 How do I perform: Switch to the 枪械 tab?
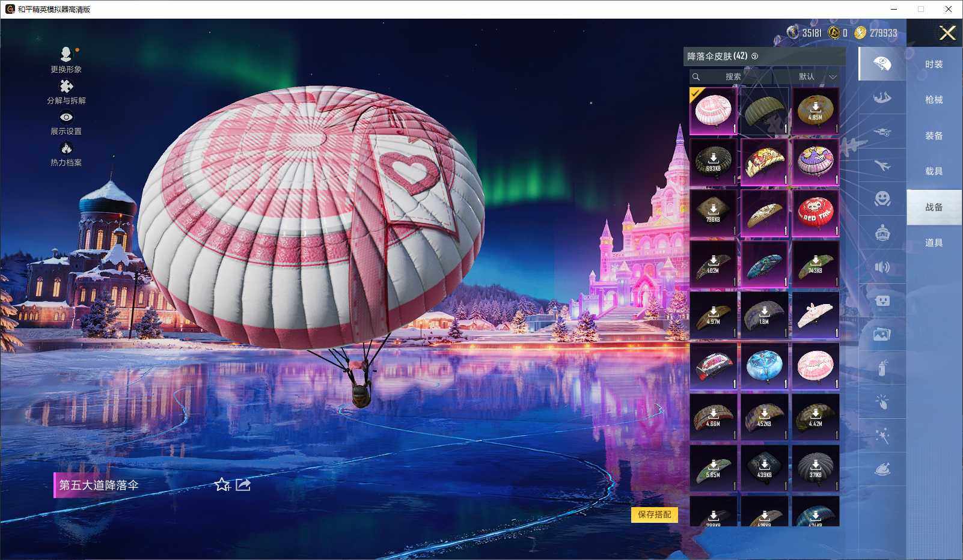[934, 100]
